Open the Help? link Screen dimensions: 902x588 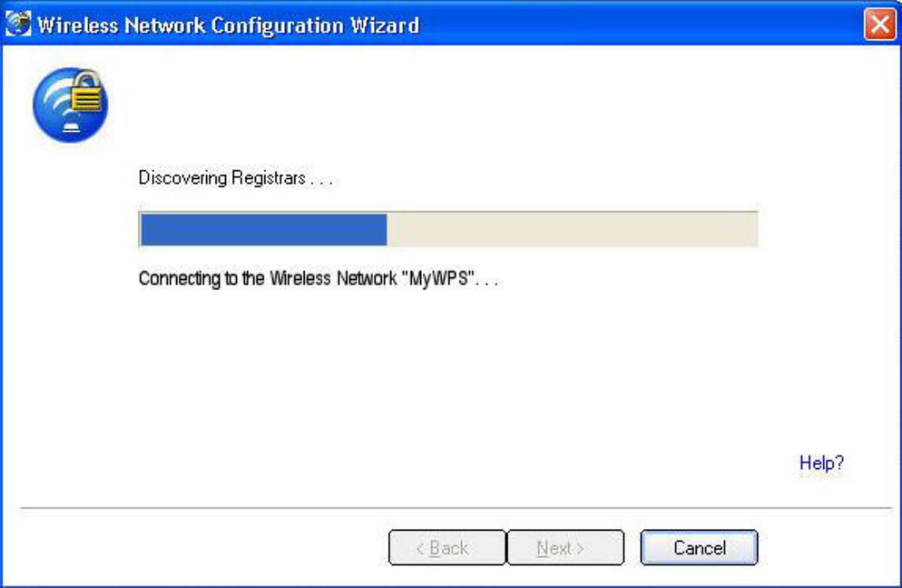pyautogui.click(x=822, y=462)
